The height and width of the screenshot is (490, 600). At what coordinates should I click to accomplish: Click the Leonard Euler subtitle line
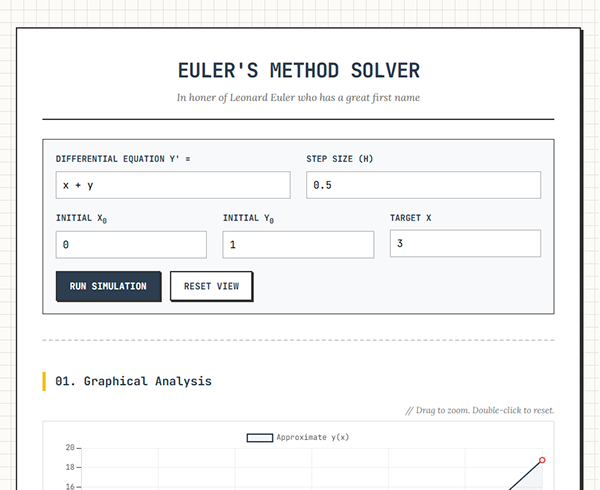pyautogui.click(x=298, y=98)
